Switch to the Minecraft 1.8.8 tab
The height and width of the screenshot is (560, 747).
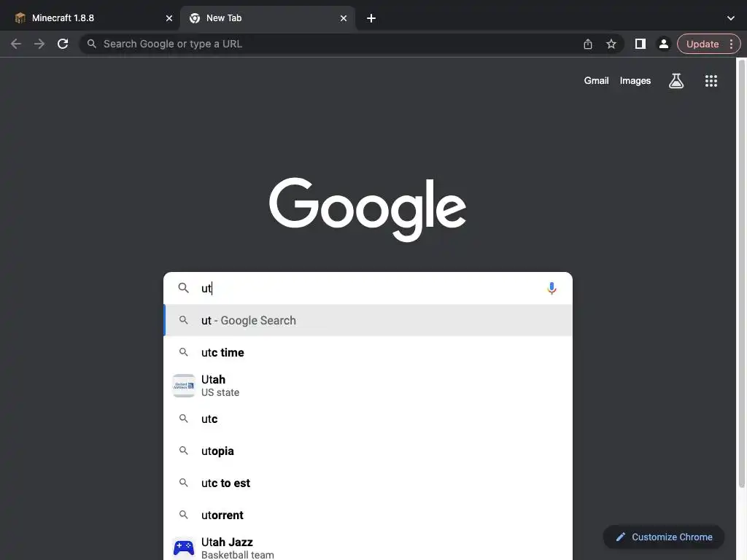click(90, 18)
